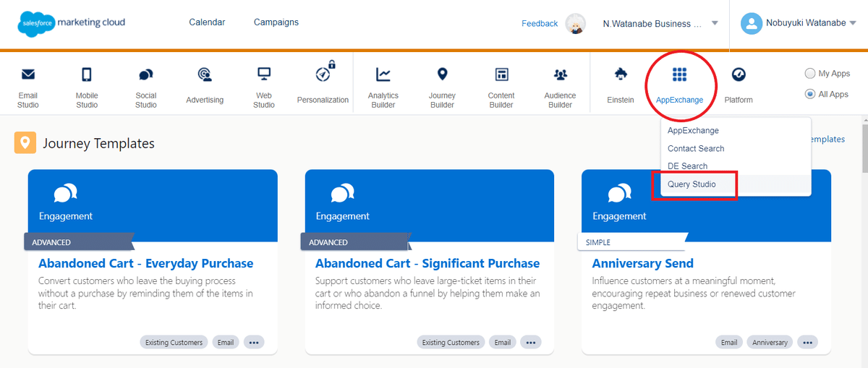Image resolution: width=868 pixels, height=368 pixels.
Task: Open Advertising target icon
Action: coord(205,74)
